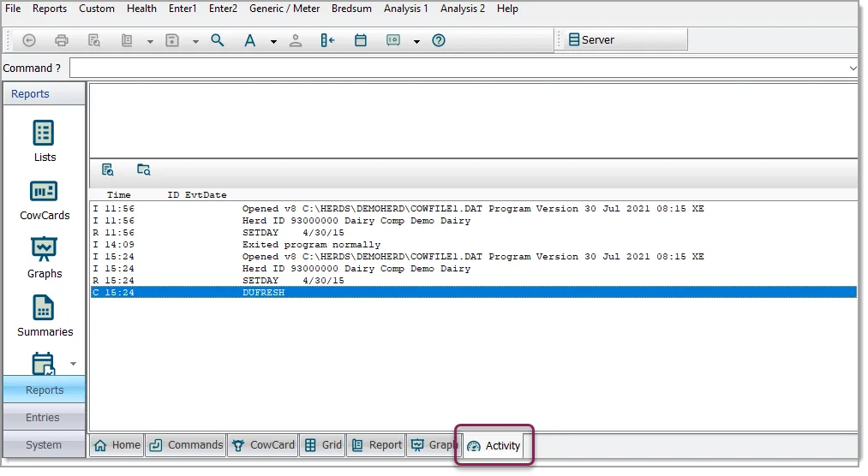The height and width of the screenshot is (476, 868).
Task: Open the Enter2 menu
Action: 223,9
